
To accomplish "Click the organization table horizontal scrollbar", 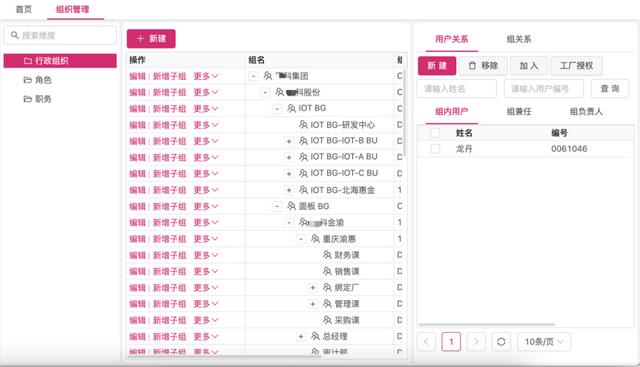I will 224,357.
